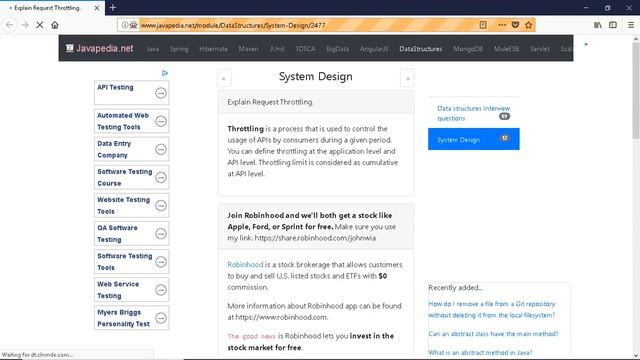Open the JUnit menu in navbar

click(x=277, y=49)
